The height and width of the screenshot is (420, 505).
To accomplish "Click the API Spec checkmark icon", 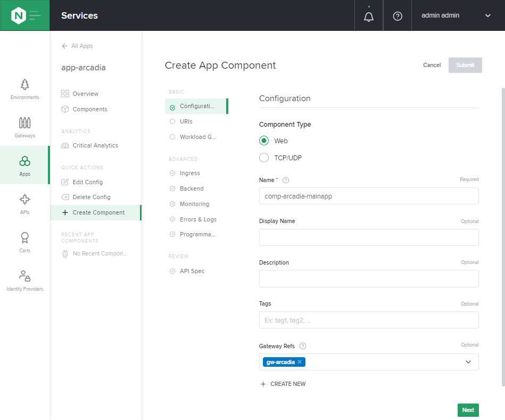I will (172, 271).
